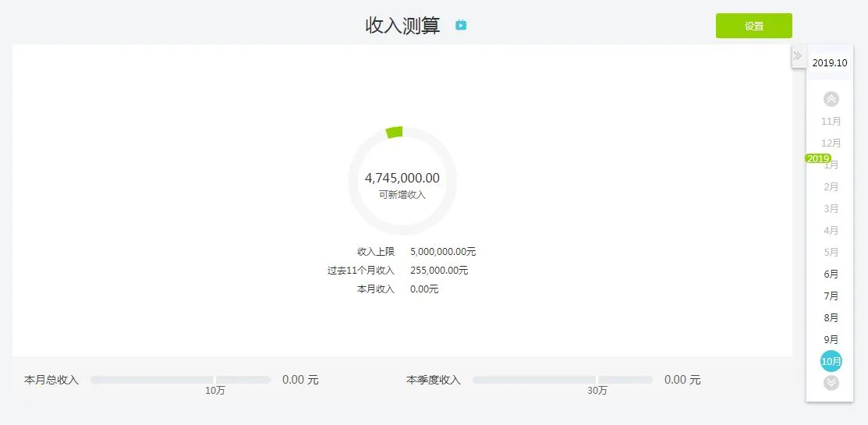Select 11月 in the month list
The image size is (868, 425).
click(831, 121)
